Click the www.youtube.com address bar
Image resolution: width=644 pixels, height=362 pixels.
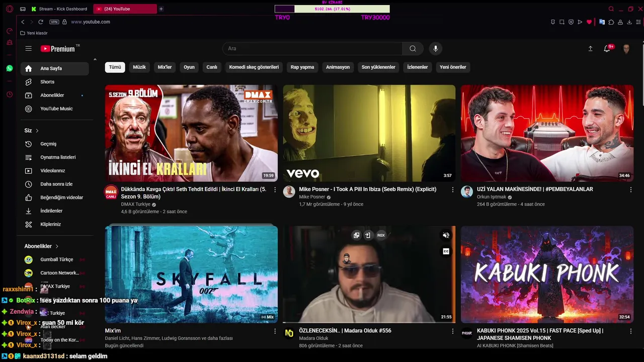click(91, 22)
